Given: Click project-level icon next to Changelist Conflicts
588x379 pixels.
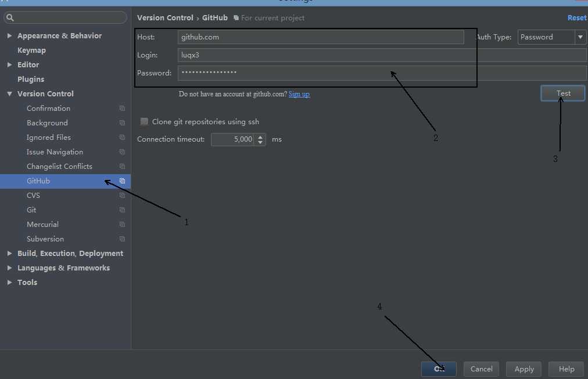Looking at the screenshot, I should 122,166.
